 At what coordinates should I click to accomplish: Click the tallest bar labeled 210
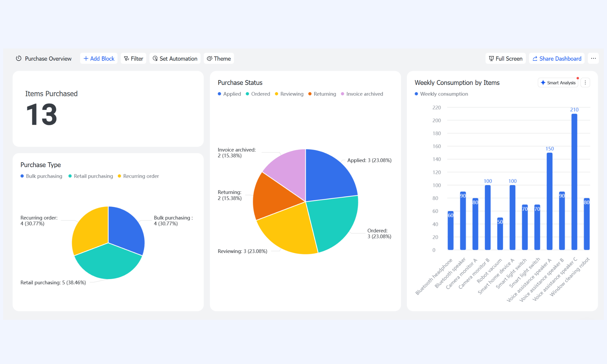574,182
